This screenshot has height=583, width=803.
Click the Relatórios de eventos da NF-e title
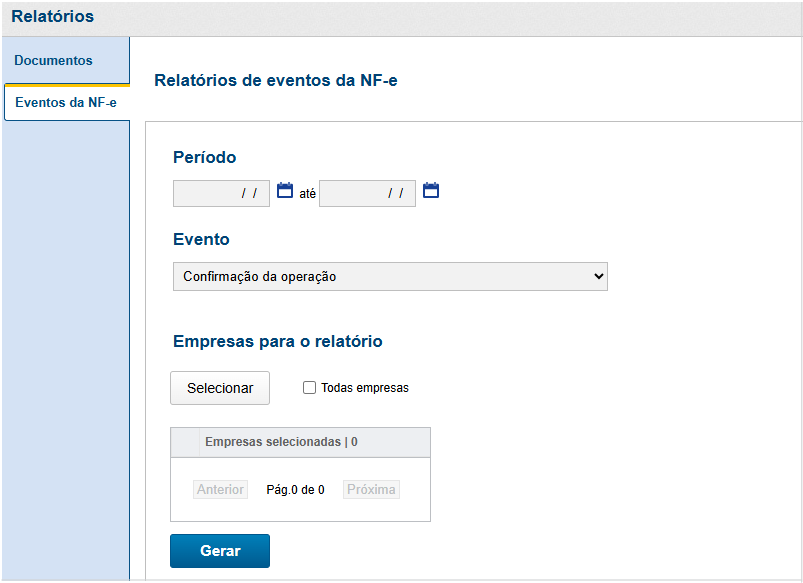click(276, 80)
